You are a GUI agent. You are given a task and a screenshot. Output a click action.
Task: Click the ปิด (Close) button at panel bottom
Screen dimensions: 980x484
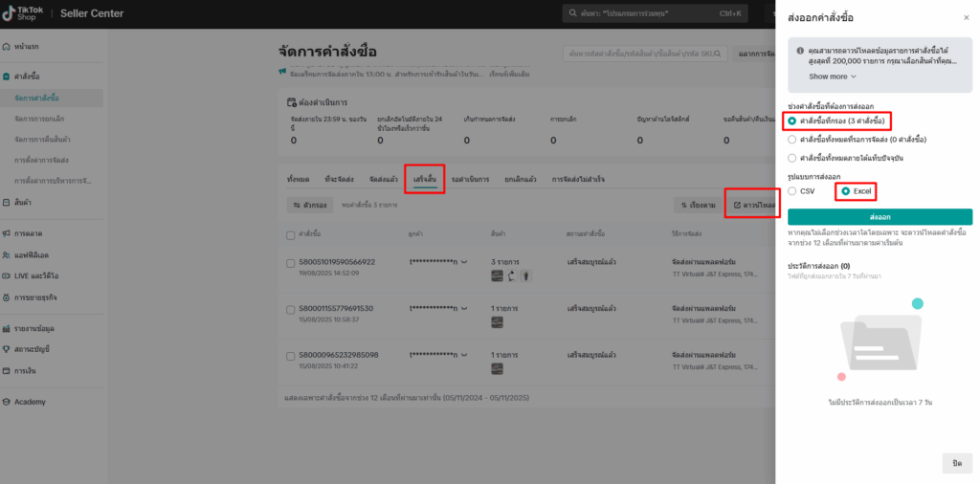pyautogui.click(x=956, y=463)
